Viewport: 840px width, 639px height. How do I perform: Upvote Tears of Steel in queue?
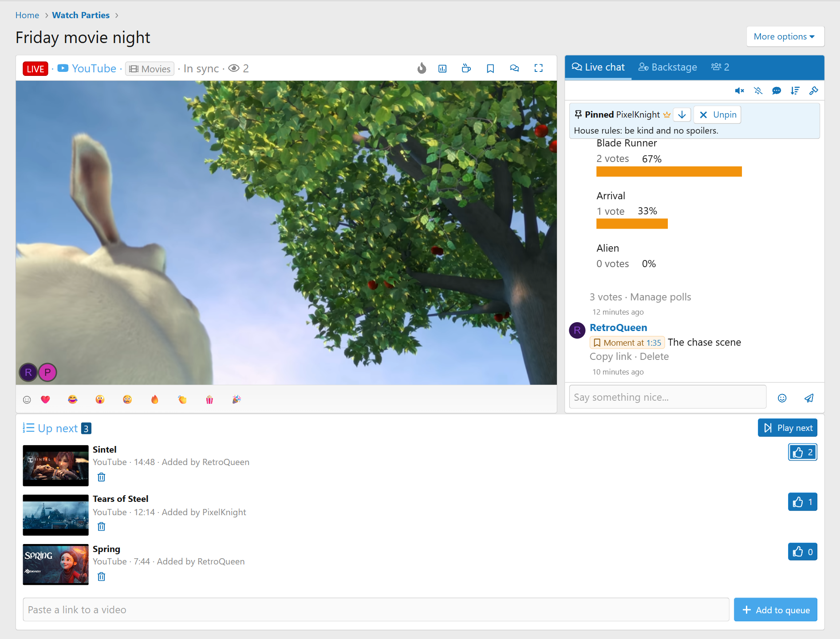(x=802, y=502)
